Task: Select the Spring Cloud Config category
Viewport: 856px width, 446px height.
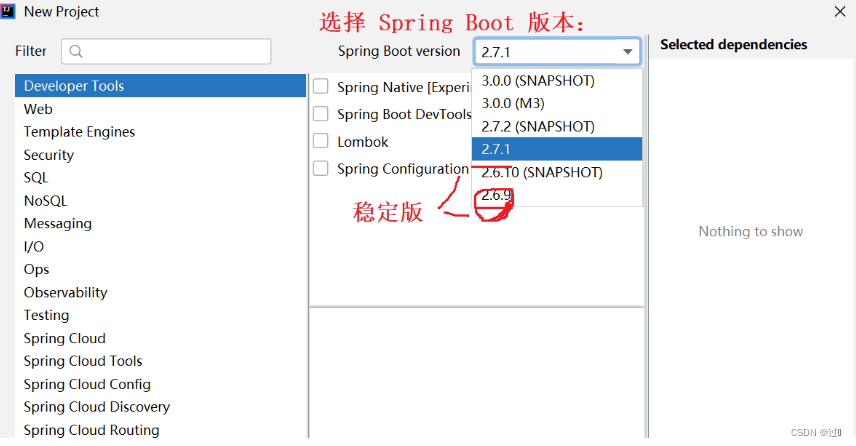Action: point(160,384)
